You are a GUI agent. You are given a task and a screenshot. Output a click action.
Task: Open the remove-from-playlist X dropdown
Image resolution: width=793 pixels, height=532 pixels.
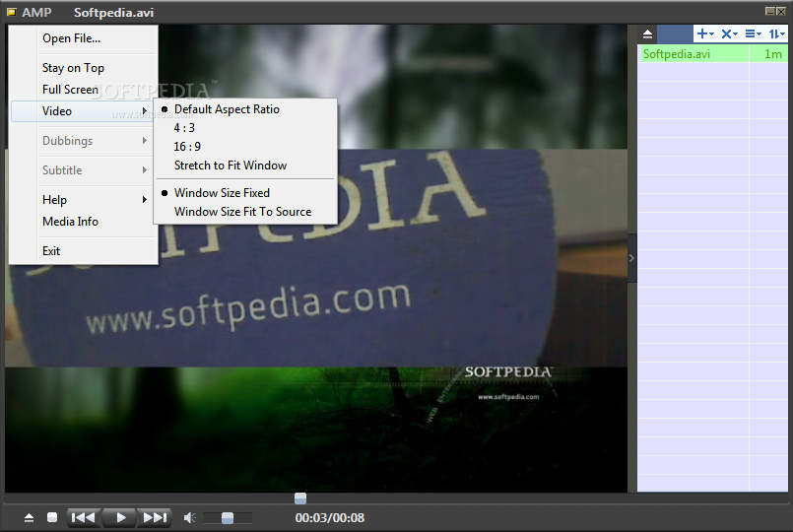(729, 33)
